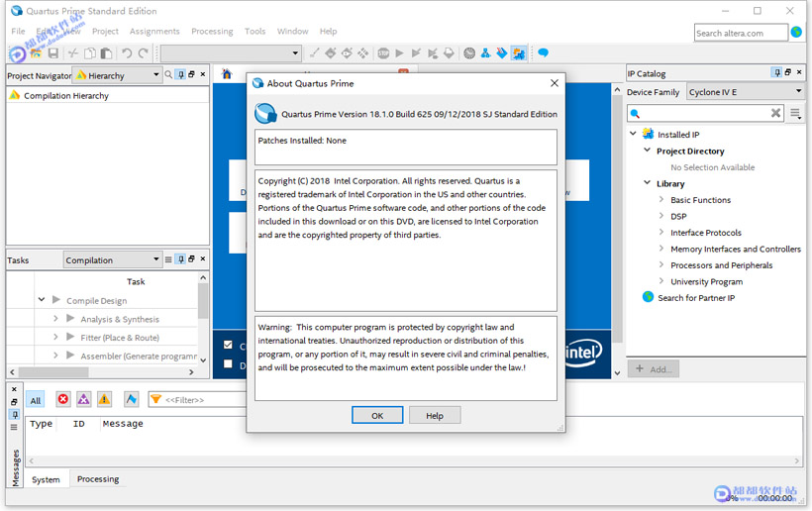Image resolution: width=812 pixels, height=511 pixels.
Task: Click the globe icon beside altera.com search
Action: (796, 32)
